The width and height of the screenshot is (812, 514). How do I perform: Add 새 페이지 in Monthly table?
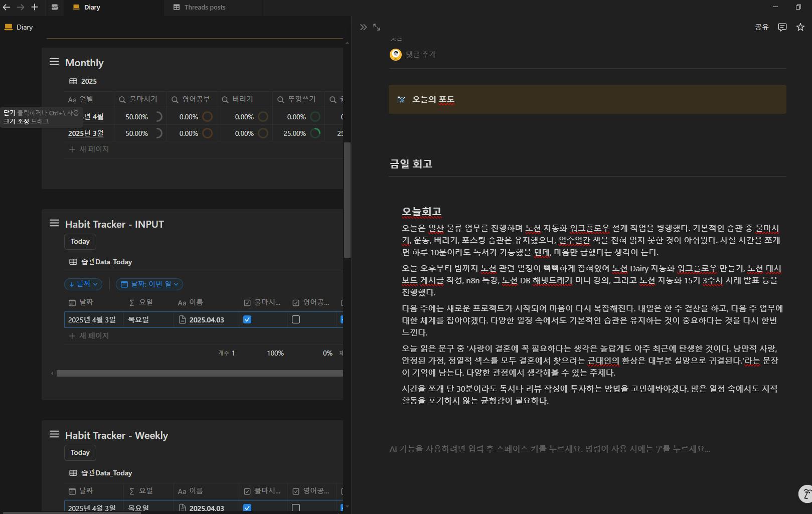89,149
